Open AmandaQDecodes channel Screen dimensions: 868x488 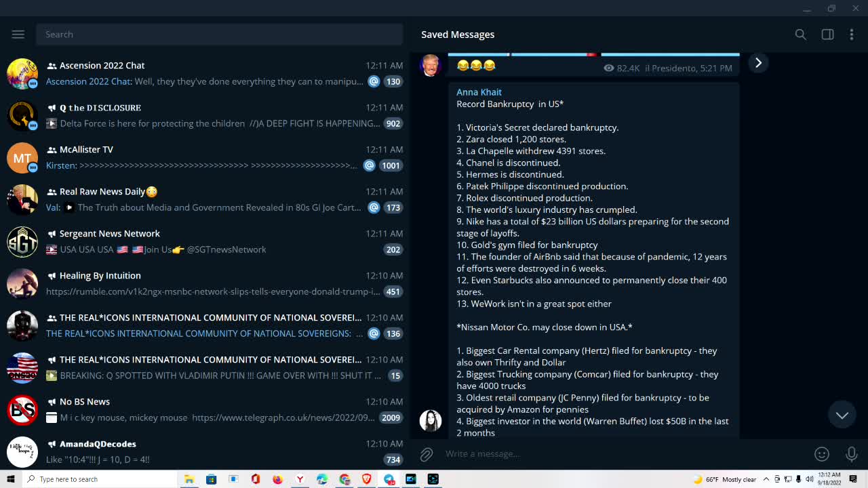point(205,451)
